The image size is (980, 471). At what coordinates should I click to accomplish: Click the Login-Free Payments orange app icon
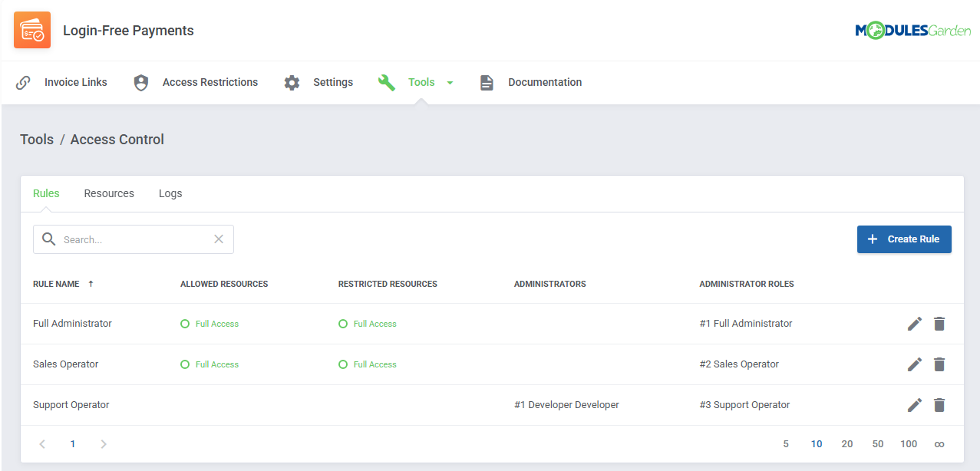tap(32, 31)
